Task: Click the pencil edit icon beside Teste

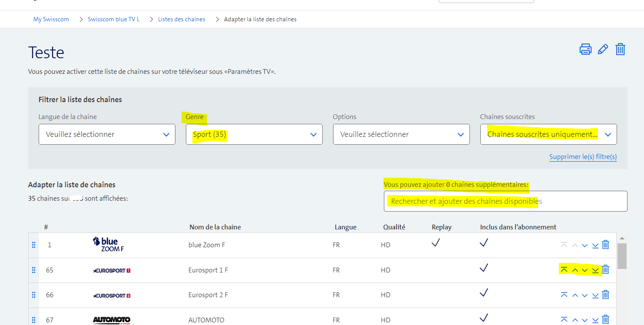Action: pyautogui.click(x=603, y=49)
